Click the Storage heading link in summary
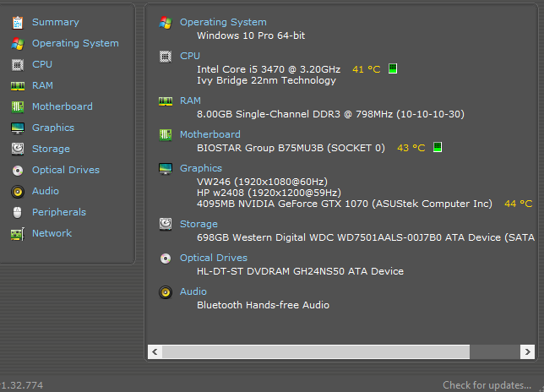This screenshot has width=544, height=392. [x=199, y=225]
